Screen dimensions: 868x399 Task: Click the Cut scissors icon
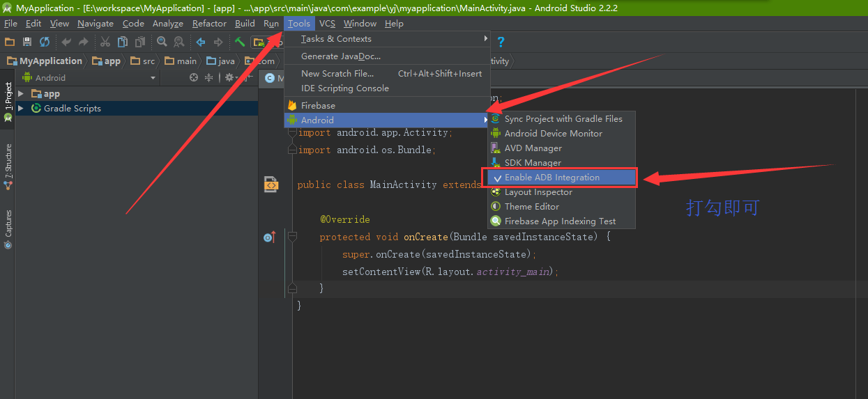105,42
